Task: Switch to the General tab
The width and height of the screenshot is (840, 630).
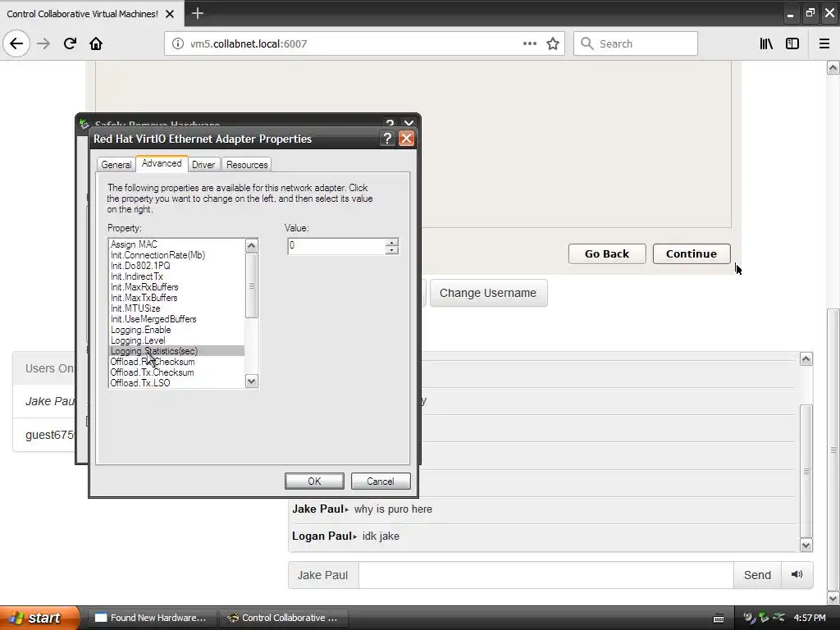Action: 116,164
